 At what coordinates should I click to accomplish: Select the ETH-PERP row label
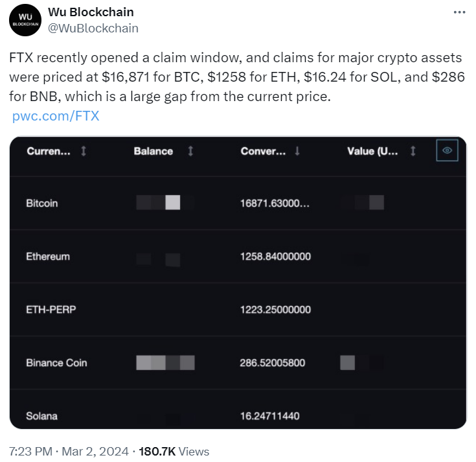coord(51,310)
